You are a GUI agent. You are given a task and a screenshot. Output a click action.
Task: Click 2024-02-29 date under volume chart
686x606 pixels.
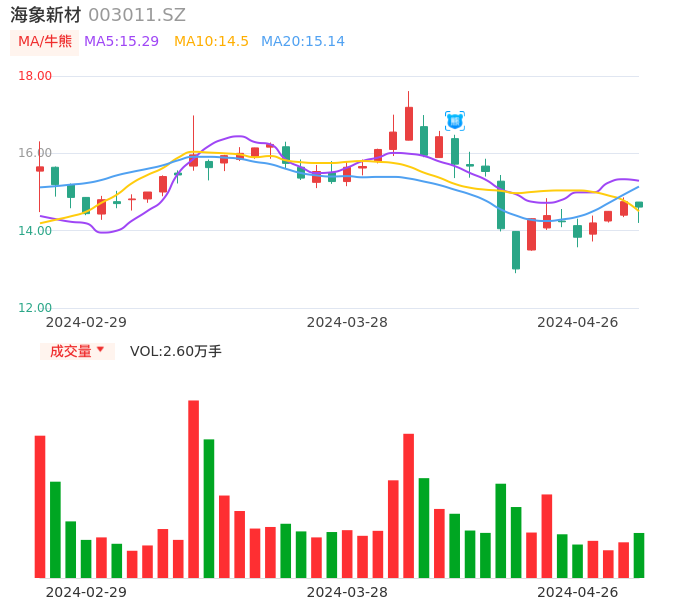pos(86,592)
